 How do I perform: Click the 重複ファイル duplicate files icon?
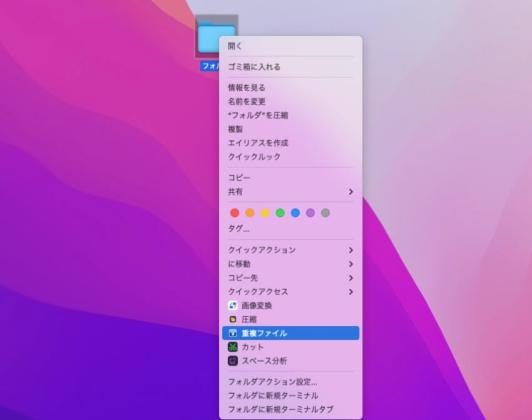(233, 333)
